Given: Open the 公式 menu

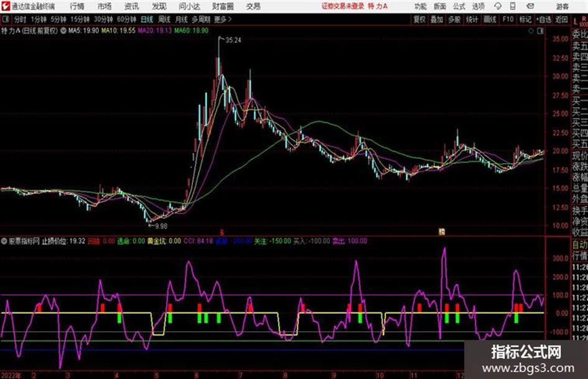Looking at the screenshot, I should [x=459, y=6].
